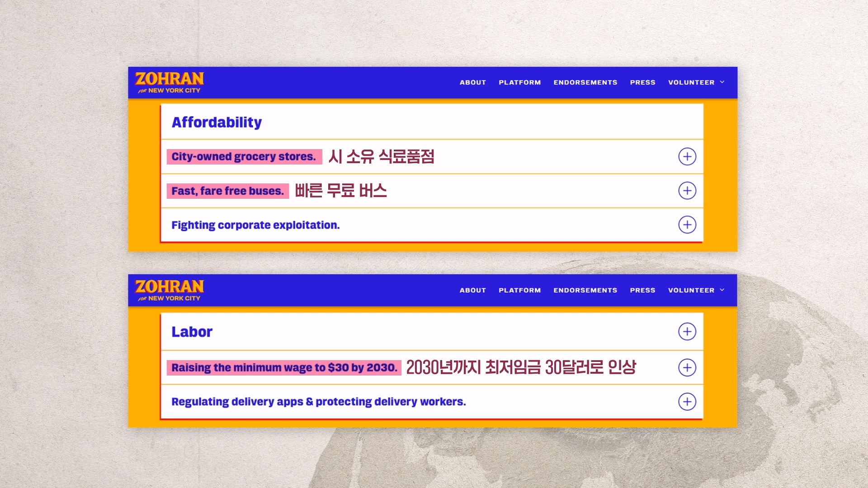Click the Affordability section heading
The height and width of the screenshot is (488, 868).
217,122
